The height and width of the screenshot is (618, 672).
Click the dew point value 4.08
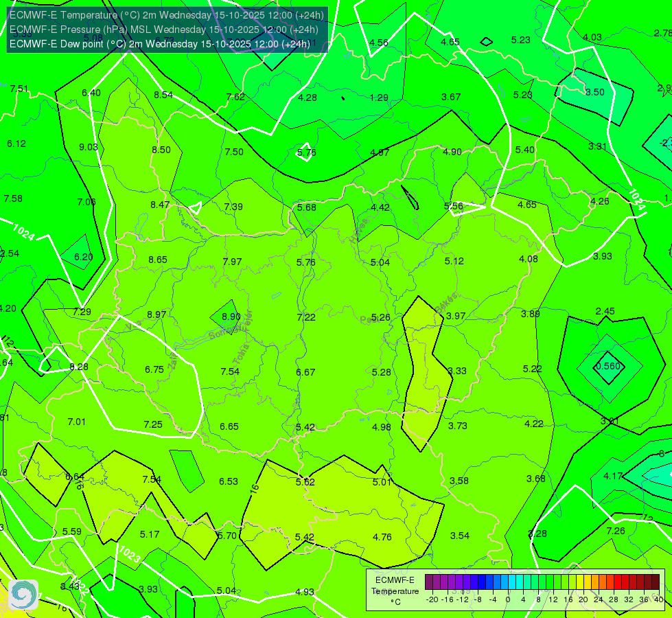coord(529,259)
